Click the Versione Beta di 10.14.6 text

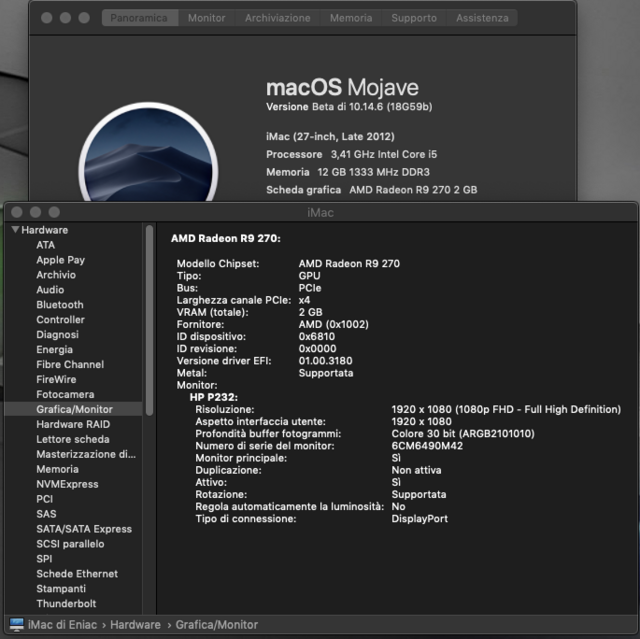(349, 106)
